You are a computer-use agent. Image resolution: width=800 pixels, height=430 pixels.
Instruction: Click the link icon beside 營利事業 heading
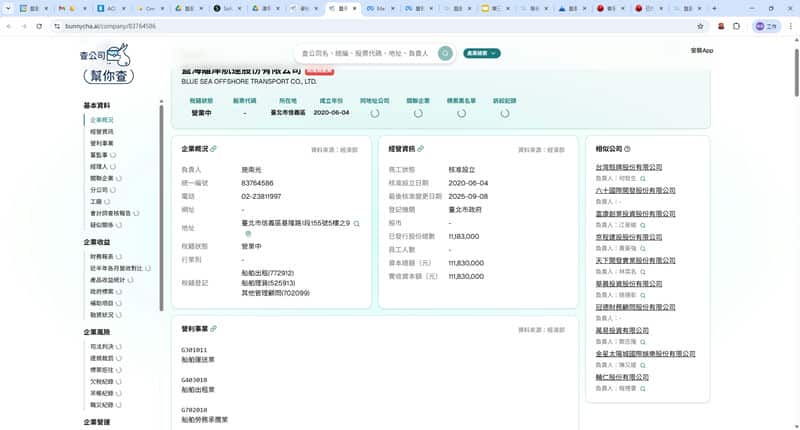(x=213, y=328)
